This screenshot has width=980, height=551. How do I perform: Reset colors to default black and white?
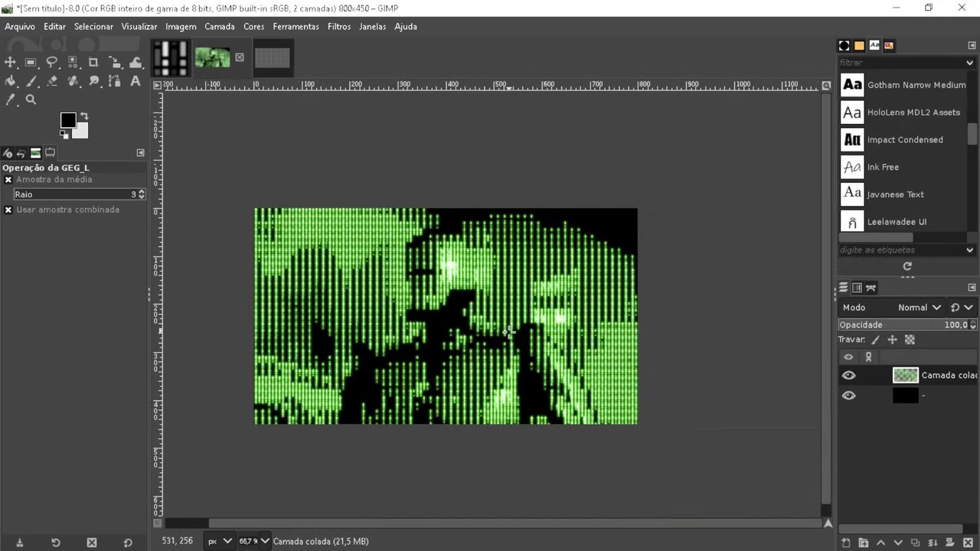[64, 135]
